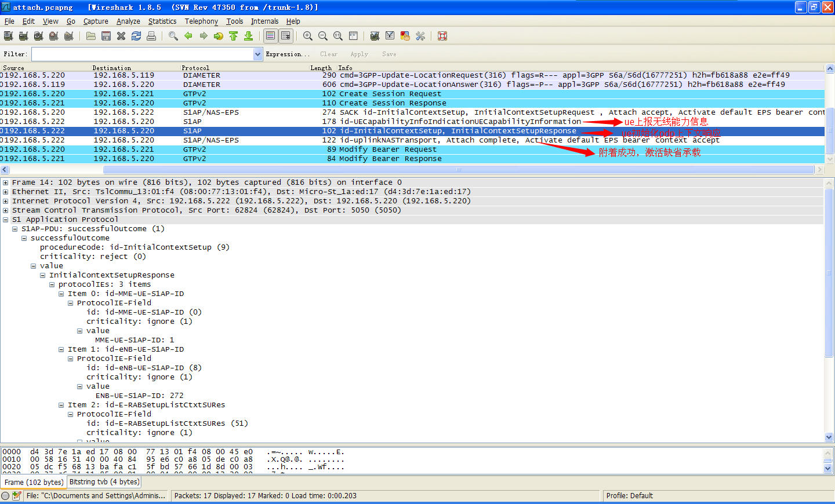
Task: Expand the Frame 14 details
Action: [6, 182]
